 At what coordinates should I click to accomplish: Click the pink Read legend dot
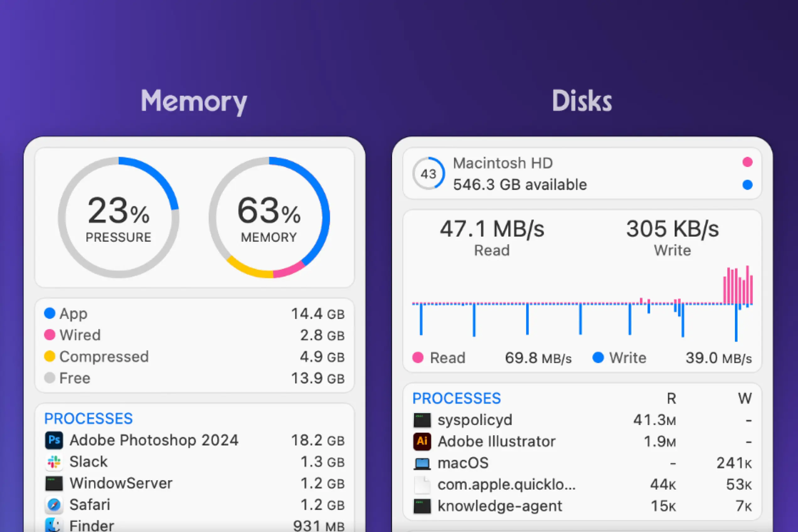click(x=418, y=358)
